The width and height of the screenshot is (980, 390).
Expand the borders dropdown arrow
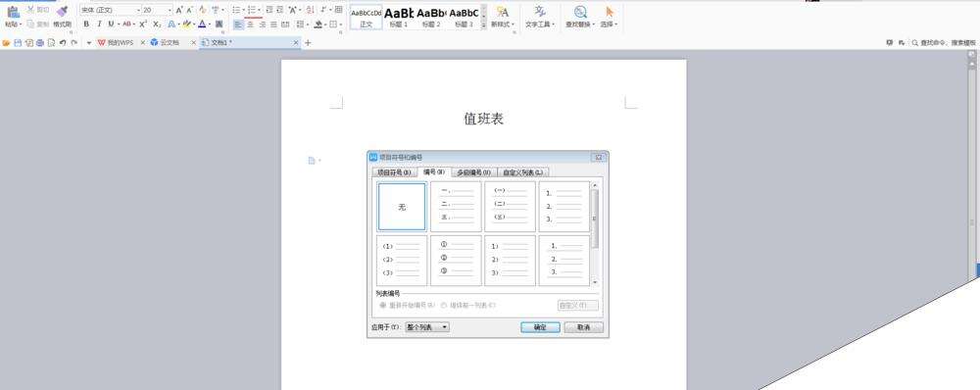[x=341, y=24]
